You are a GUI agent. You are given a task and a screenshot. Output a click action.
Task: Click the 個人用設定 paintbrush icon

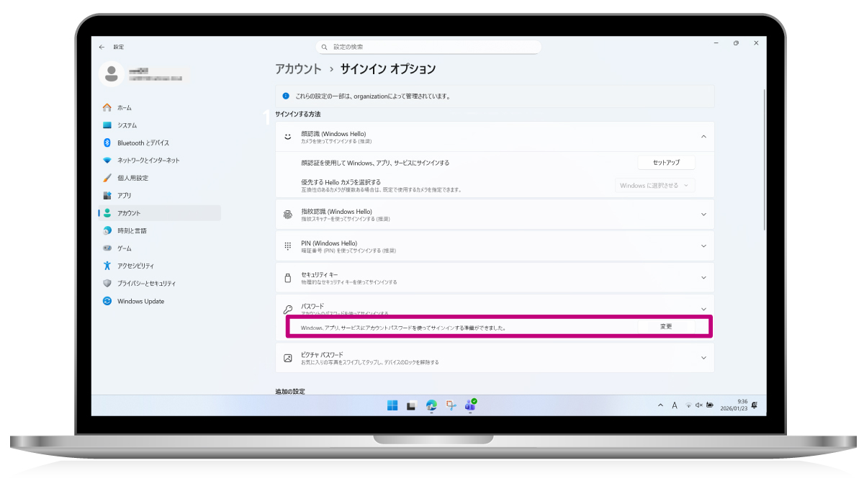click(107, 178)
